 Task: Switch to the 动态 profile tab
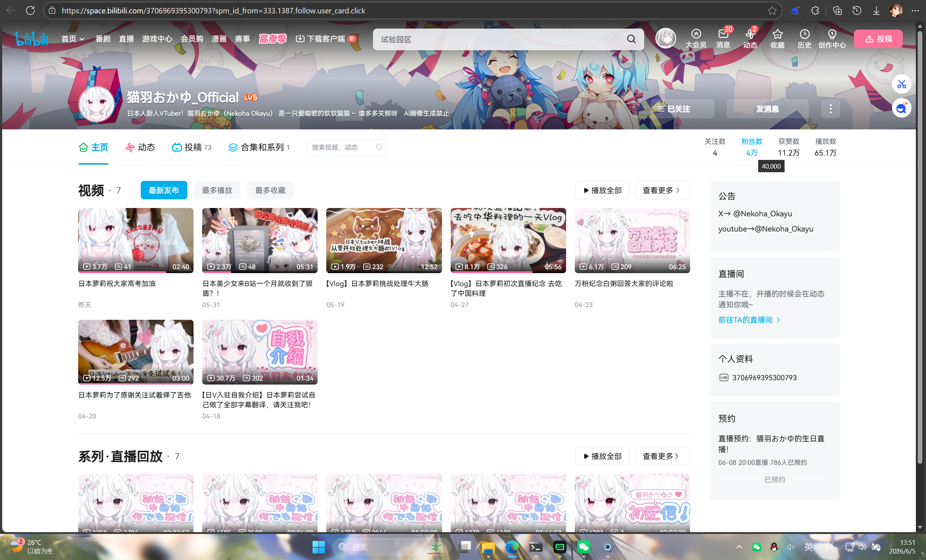pos(140,147)
